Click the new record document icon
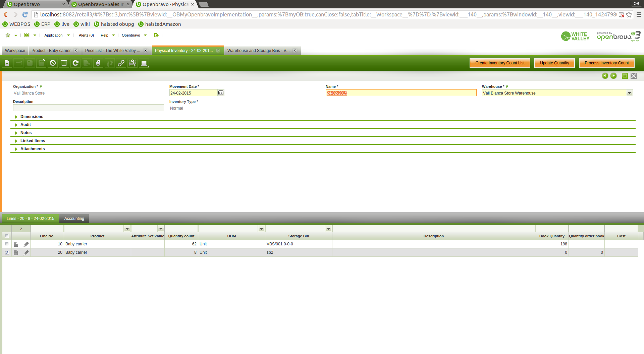 [x=7, y=63]
